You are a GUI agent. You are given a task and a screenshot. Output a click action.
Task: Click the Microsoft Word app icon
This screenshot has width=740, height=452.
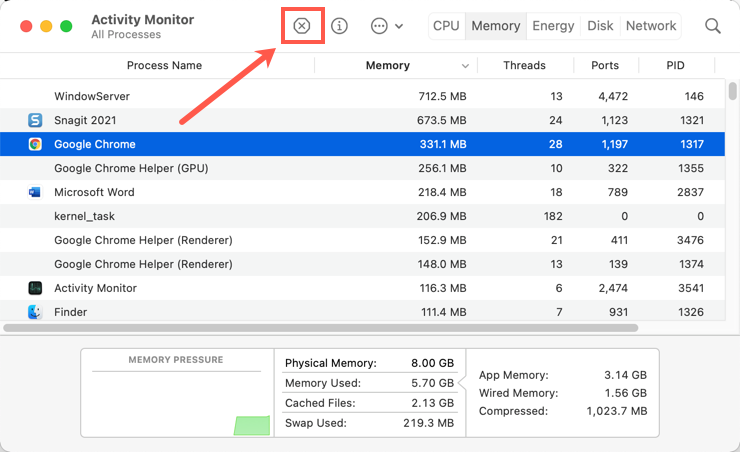[35, 192]
